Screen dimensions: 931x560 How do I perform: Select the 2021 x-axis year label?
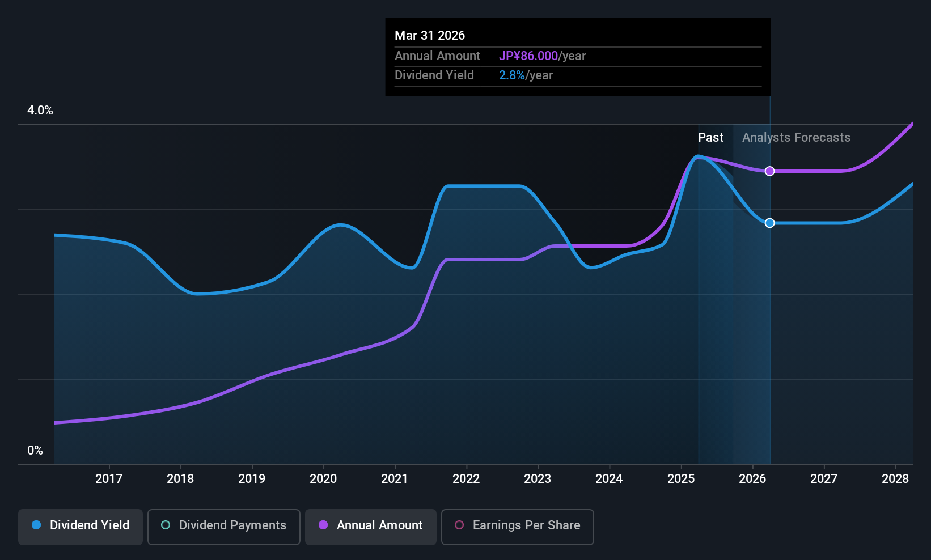coord(395,479)
